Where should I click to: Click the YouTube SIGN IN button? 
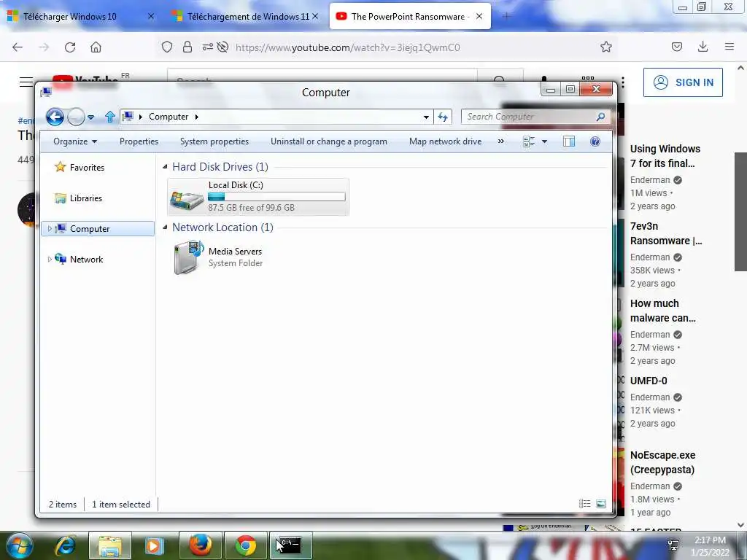(x=683, y=82)
